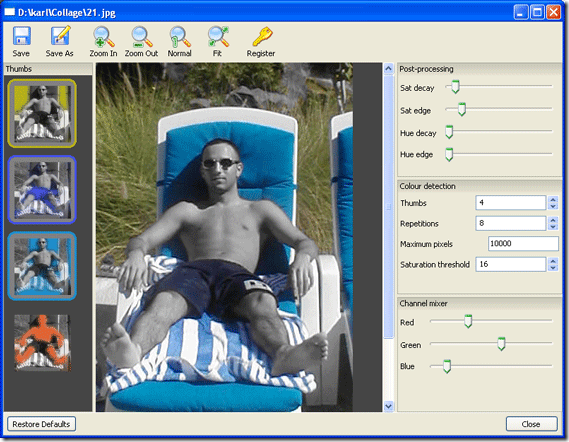Open Register via the key icon
The image size is (569, 442).
262,36
